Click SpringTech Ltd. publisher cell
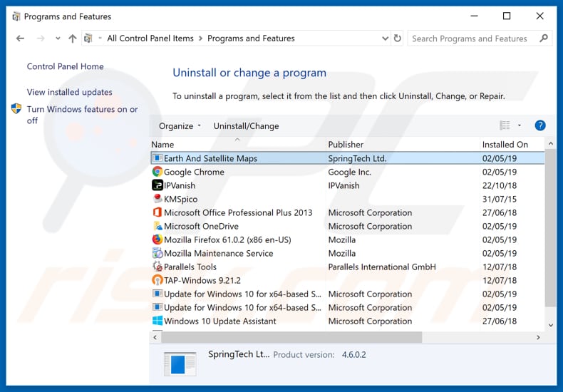The image size is (563, 392). 357,158
